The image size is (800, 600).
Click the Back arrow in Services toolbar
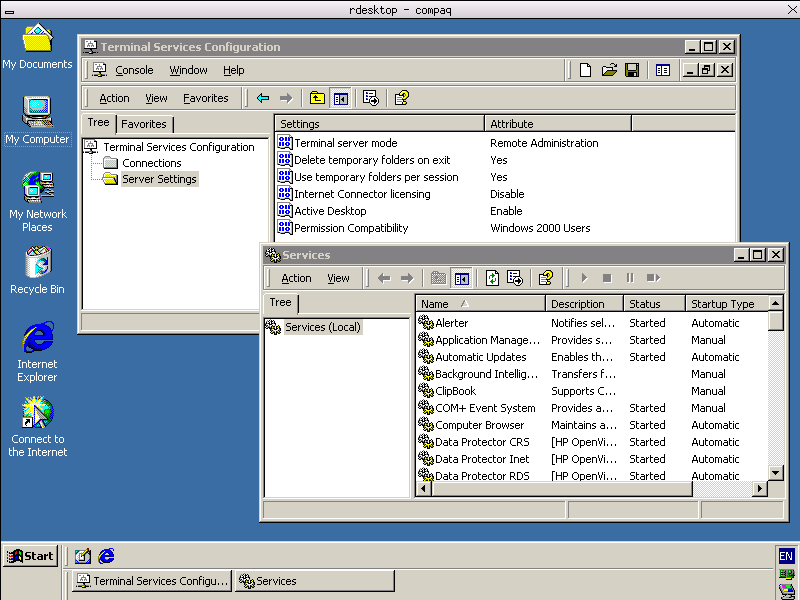click(x=384, y=278)
